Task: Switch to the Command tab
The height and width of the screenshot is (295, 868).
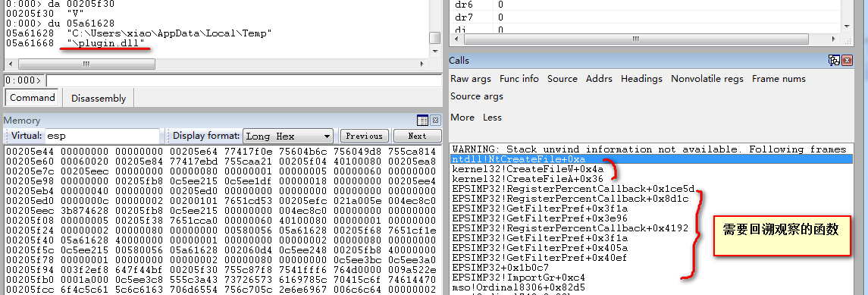Action: [x=32, y=98]
